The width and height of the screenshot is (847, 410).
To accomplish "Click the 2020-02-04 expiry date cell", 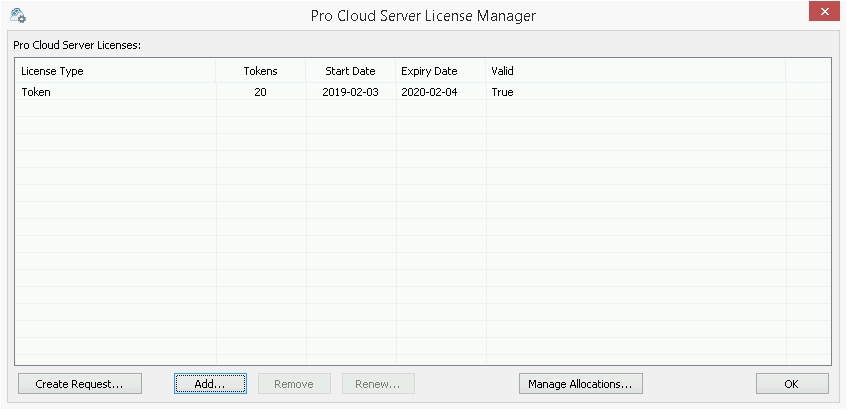I will [429, 92].
